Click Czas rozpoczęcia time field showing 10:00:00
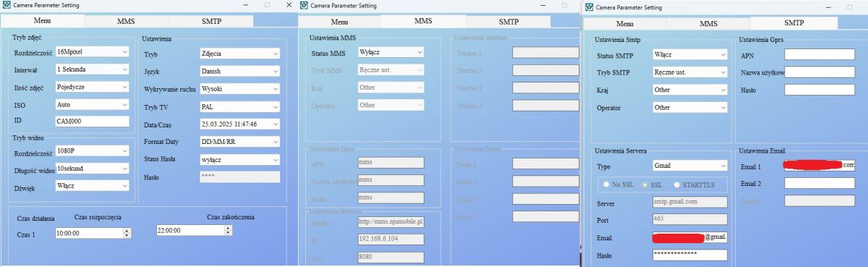 pos(93,233)
